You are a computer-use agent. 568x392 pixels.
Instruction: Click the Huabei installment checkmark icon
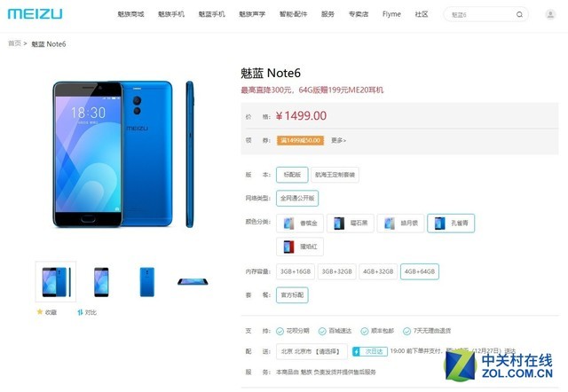coord(280,331)
